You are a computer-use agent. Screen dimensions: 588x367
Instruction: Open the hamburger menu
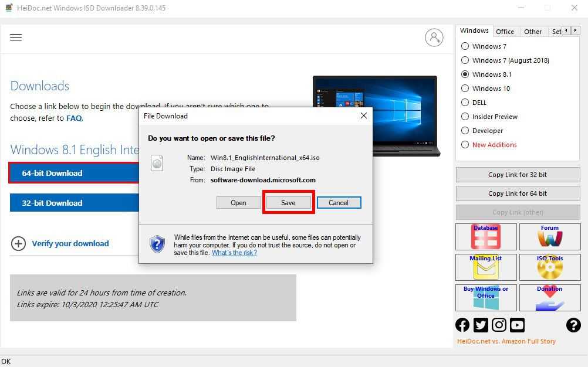tap(16, 37)
